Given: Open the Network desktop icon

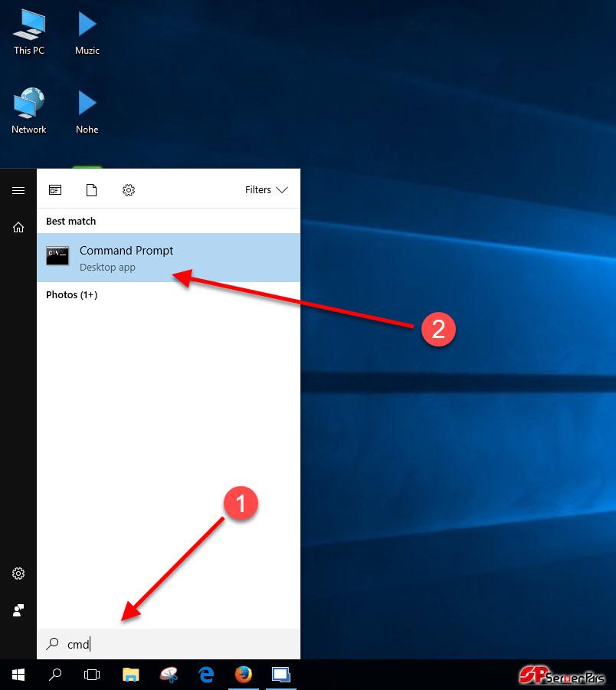Looking at the screenshot, I should point(29,110).
